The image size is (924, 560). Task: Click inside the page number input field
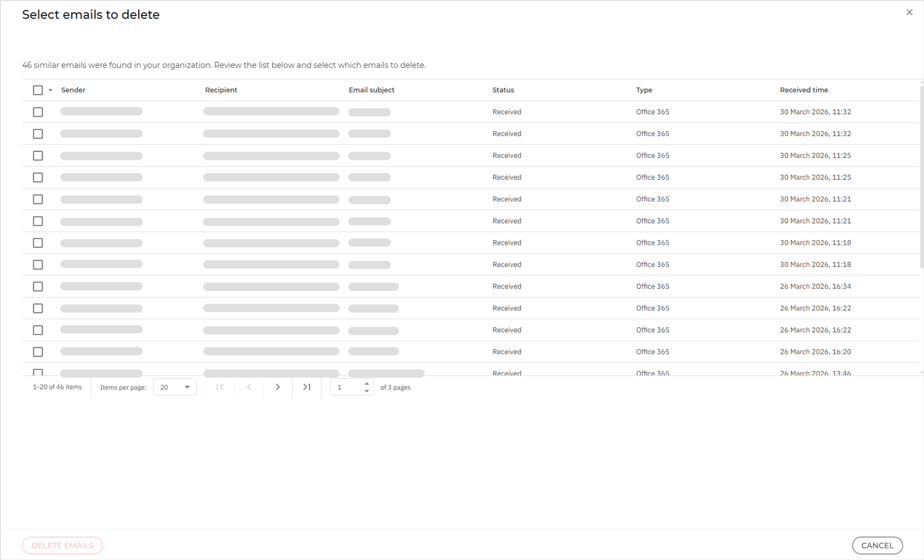click(x=345, y=387)
